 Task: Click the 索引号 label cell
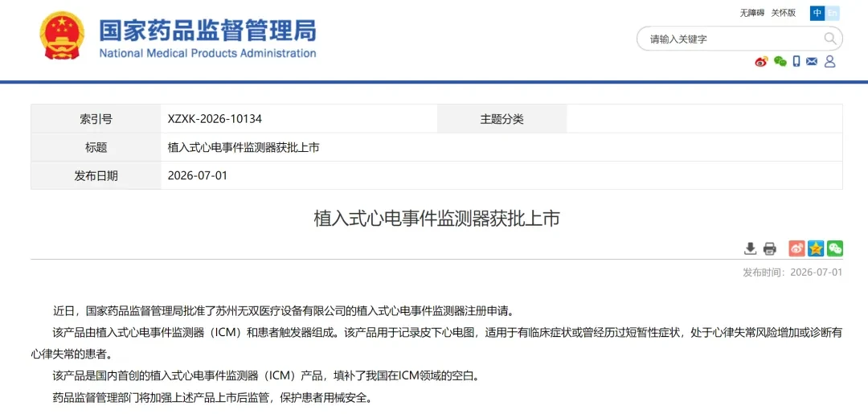coord(96,119)
